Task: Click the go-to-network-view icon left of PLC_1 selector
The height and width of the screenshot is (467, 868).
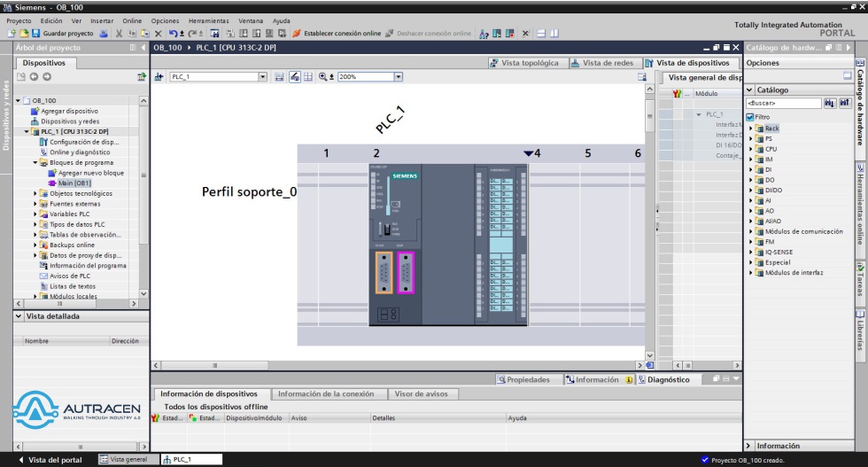Action: coord(159,76)
